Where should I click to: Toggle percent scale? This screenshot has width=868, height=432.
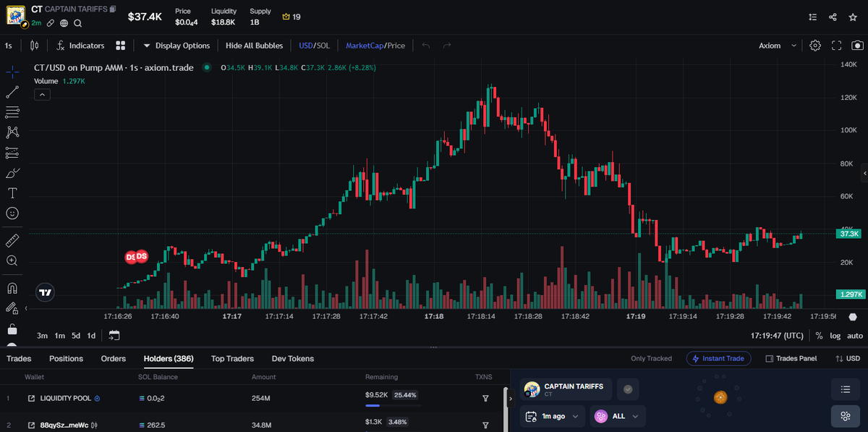819,336
